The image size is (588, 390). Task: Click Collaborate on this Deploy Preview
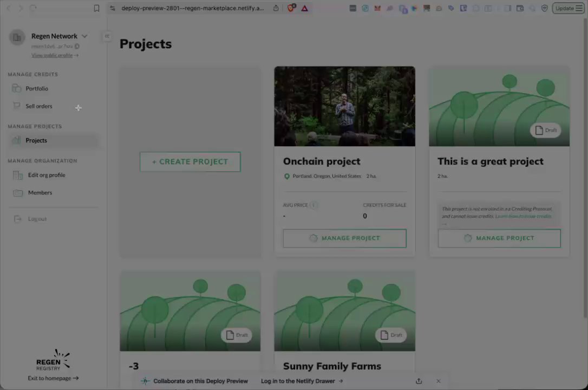coord(201,381)
